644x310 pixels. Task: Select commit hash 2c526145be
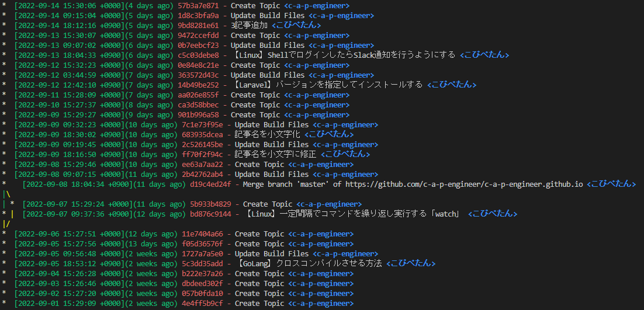click(202, 144)
